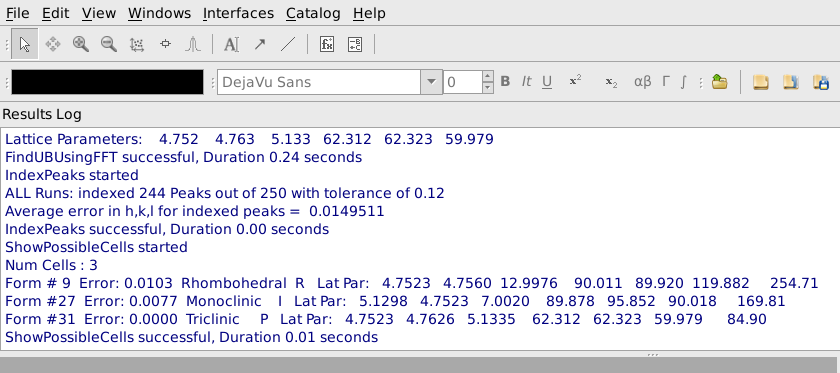The height and width of the screenshot is (373, 840).
Task: Click the save project folder-disk icon
Action: click(821, 82)
